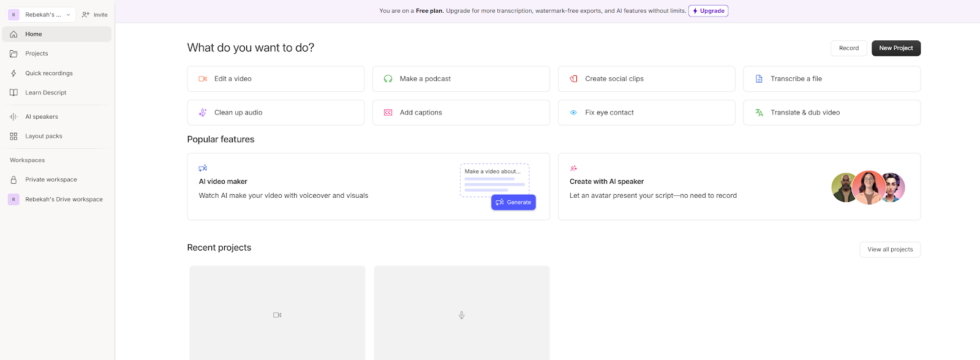This screenshot has width=980, height=360.
Task: Click the AI speaker avatars image
Action: [x=868, y=187]
